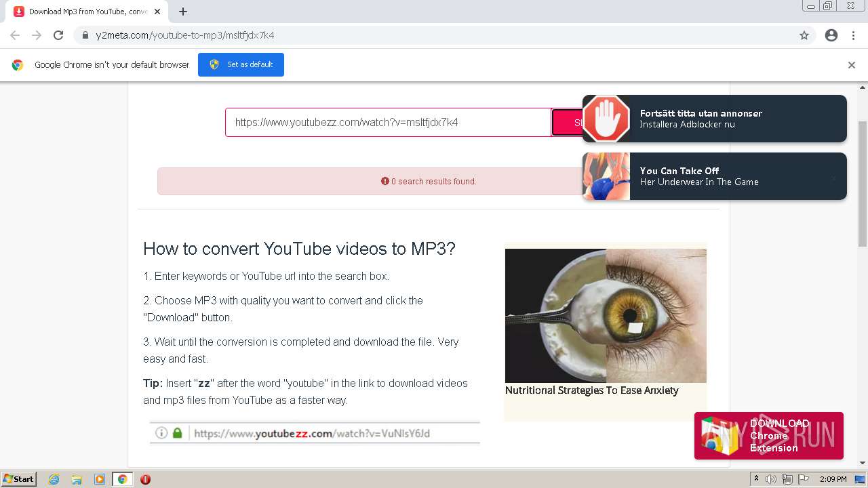Open a new tab with the plus button
Viewport: 868px width, 488px height.
pyautogui.click(x=183, y=12)
